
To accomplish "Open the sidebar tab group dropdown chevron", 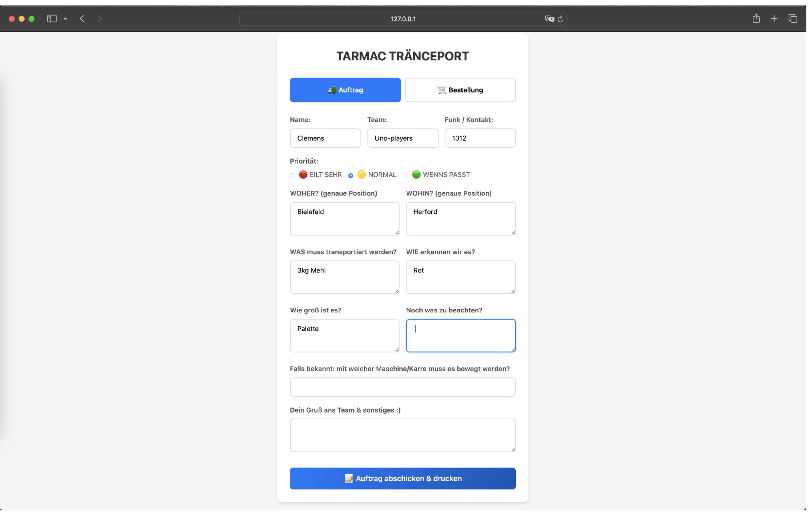I will pyautogui.click(x=66, y=19).
